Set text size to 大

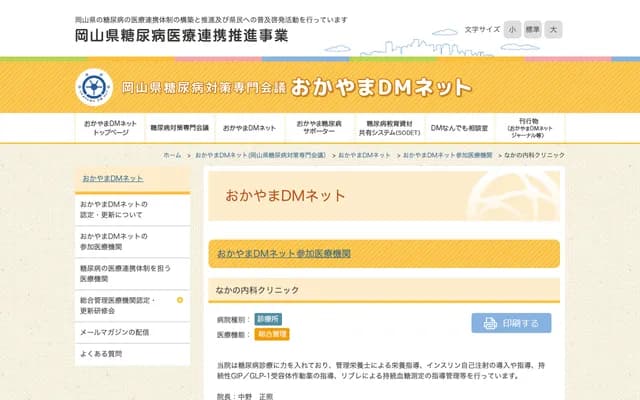tap(553, 29)
